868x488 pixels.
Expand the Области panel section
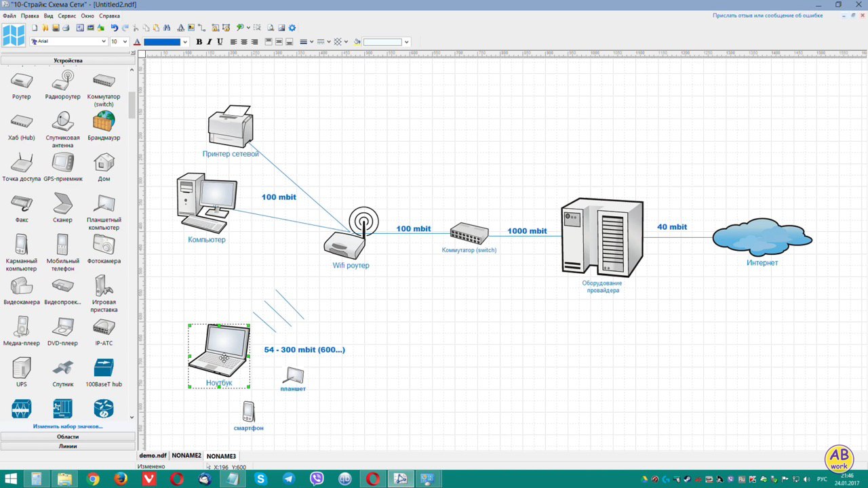tap(68, 437)
